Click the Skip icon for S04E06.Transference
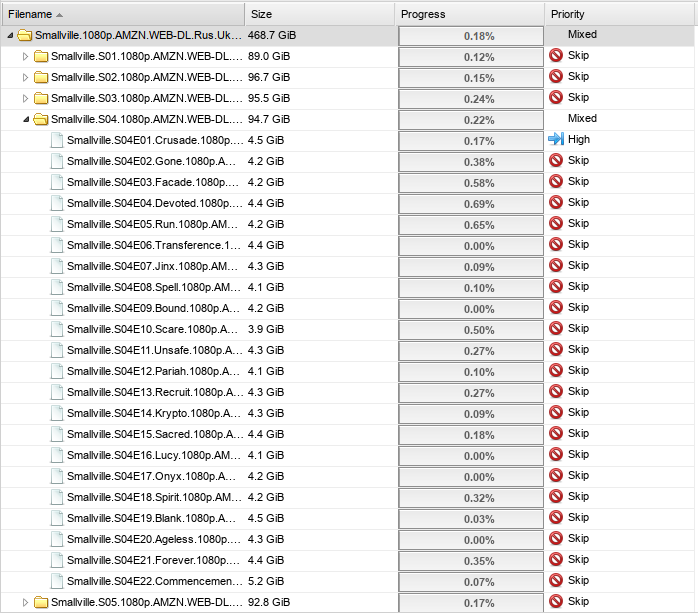Viewport: 698px width, 613px height. (x=556, y=244)
